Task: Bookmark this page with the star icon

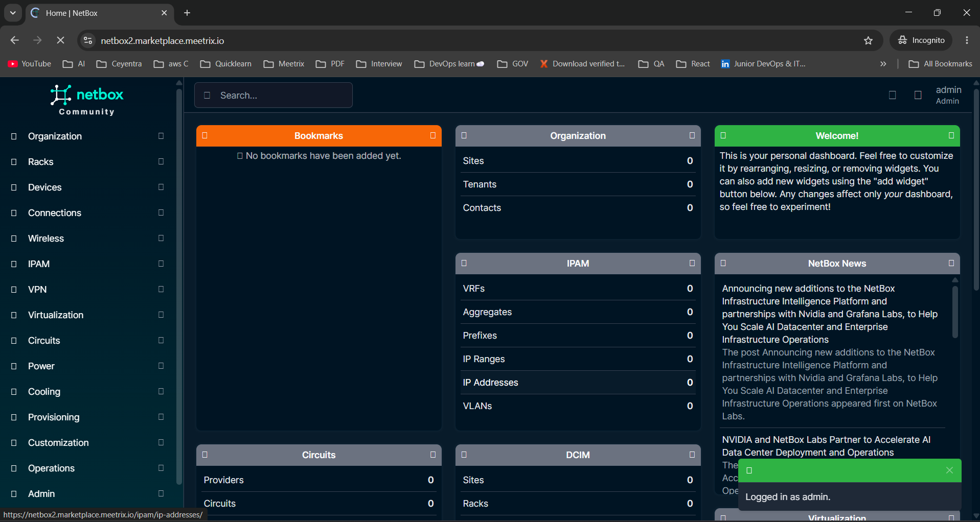Action: coord(868,40)
